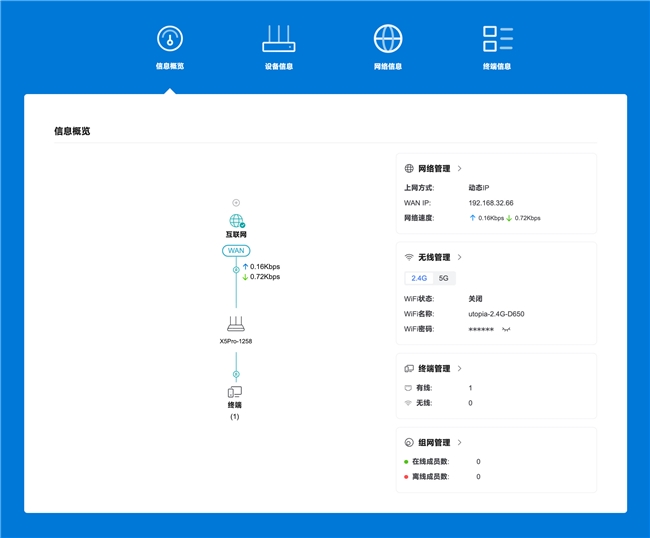Screen dimensions: 650x538
Task: Click the WAN badge in topology
Action: [x=236, y=250]
